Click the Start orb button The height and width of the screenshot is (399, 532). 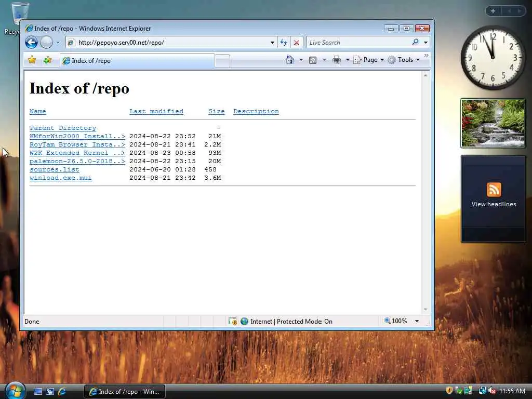(15, 391)
